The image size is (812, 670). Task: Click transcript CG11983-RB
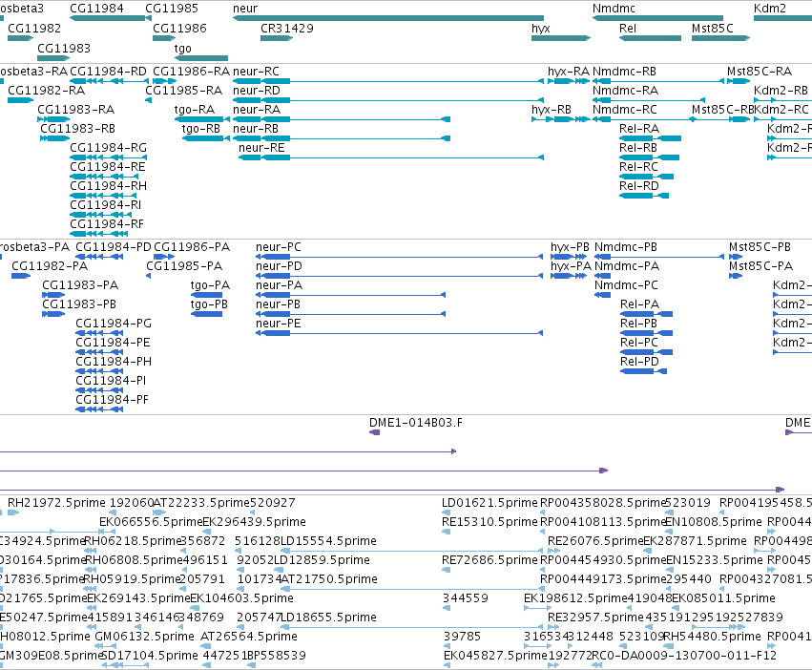point(55,138)
